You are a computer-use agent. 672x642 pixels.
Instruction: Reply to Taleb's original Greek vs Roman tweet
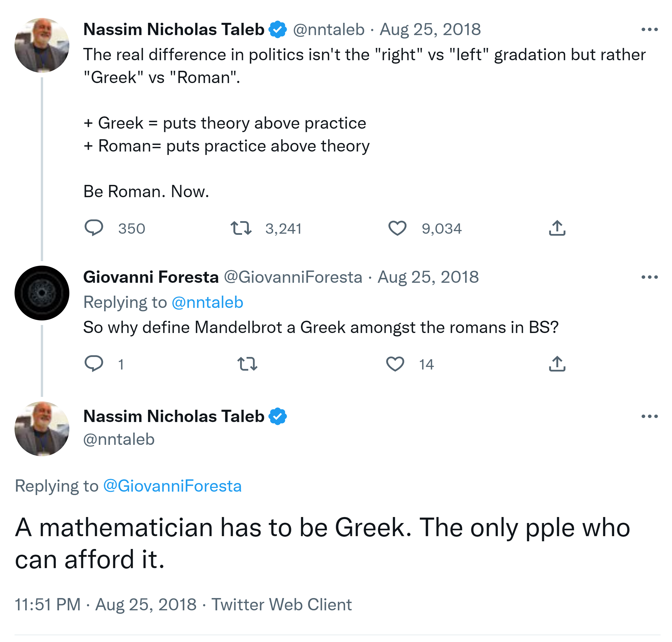[x=93, y=228]
